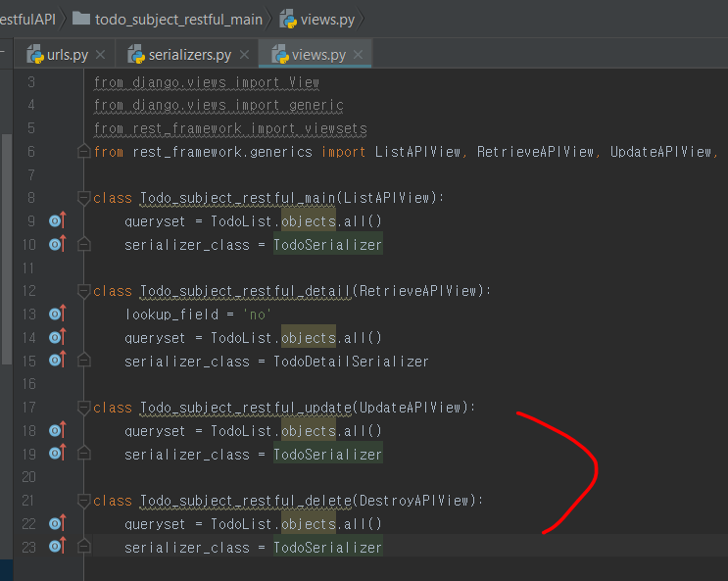This screenshot has width=728, height=581.
Task: Click 'DestroyAPIView' on line 21
Action: tap(413, 501)
